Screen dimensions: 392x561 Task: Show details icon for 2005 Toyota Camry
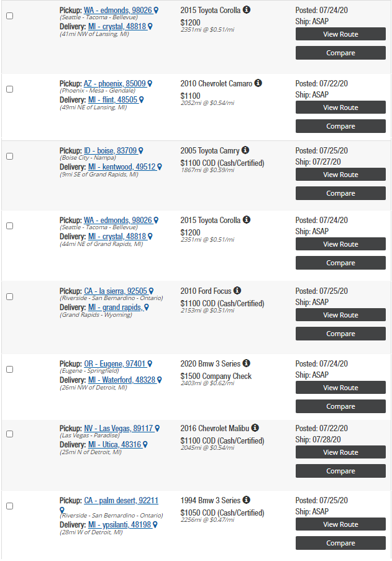[x=245, y=150]
